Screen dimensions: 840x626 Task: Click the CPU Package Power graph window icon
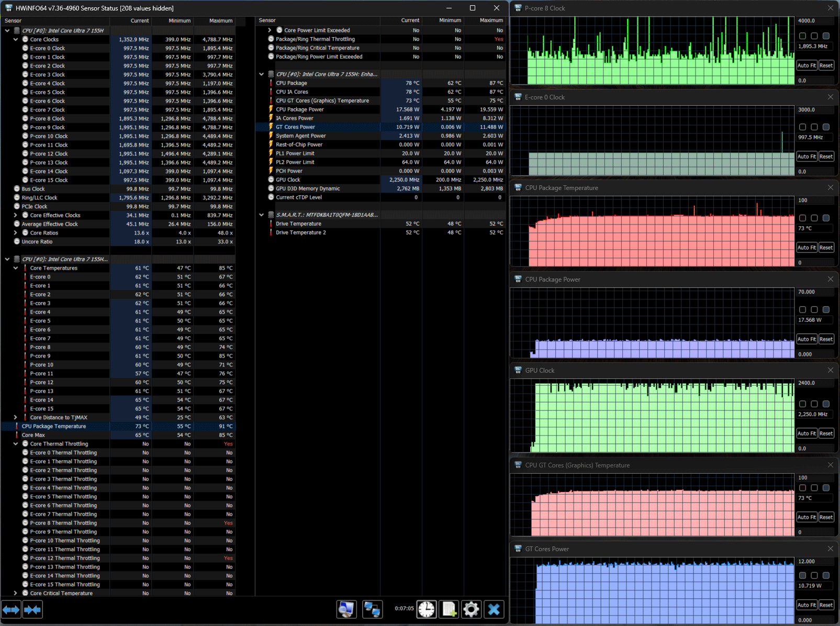point(518,279)
